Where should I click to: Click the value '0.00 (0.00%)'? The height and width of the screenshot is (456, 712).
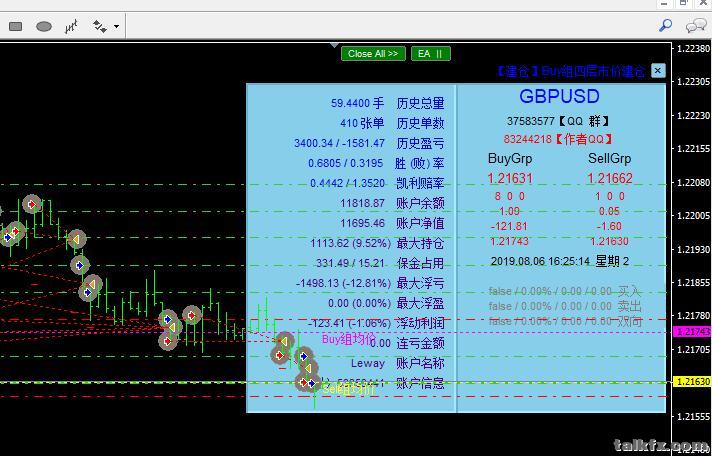(359, 303)
